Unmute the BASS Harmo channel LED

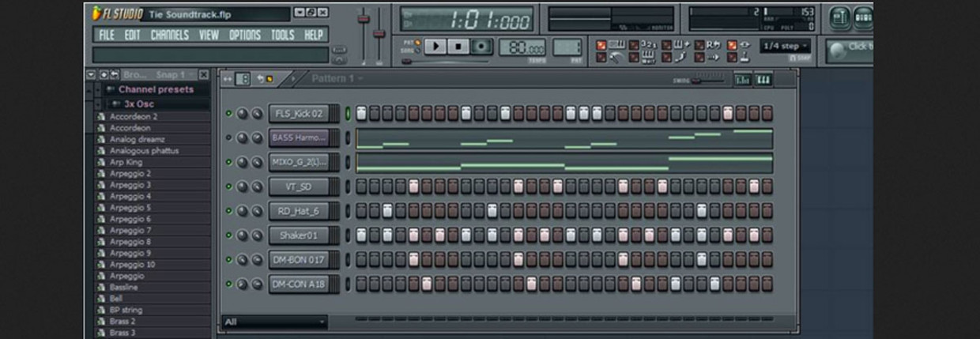(x=229, y=137)
